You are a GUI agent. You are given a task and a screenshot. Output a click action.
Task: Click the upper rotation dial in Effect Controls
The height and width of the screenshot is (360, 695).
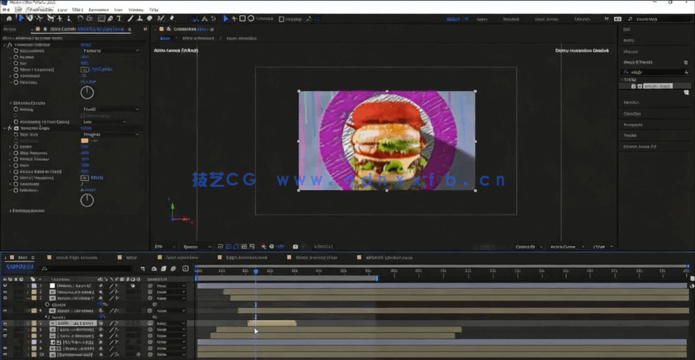click(87, 93)
